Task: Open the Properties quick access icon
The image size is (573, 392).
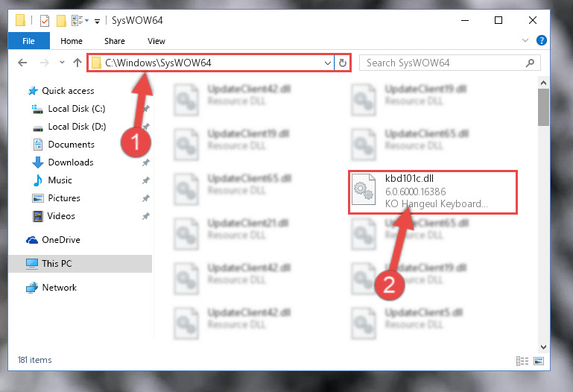Action: [45, 20]
